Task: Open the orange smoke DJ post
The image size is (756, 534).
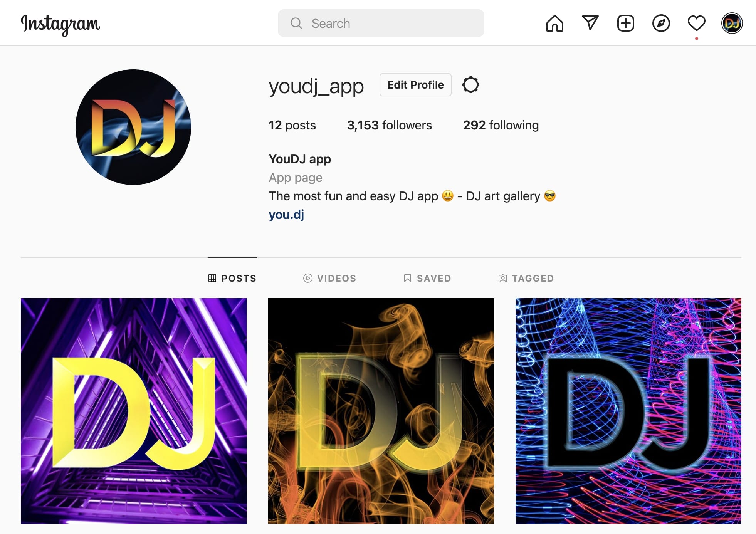Action: point(381,411)
